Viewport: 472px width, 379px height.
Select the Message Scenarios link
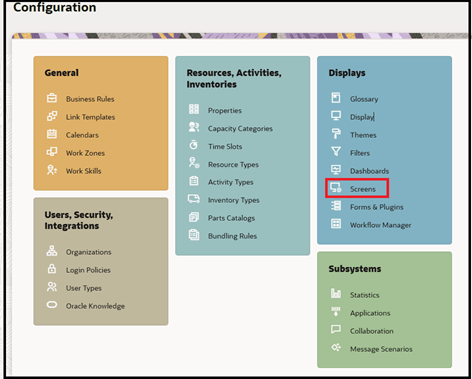tap(381, 349)
